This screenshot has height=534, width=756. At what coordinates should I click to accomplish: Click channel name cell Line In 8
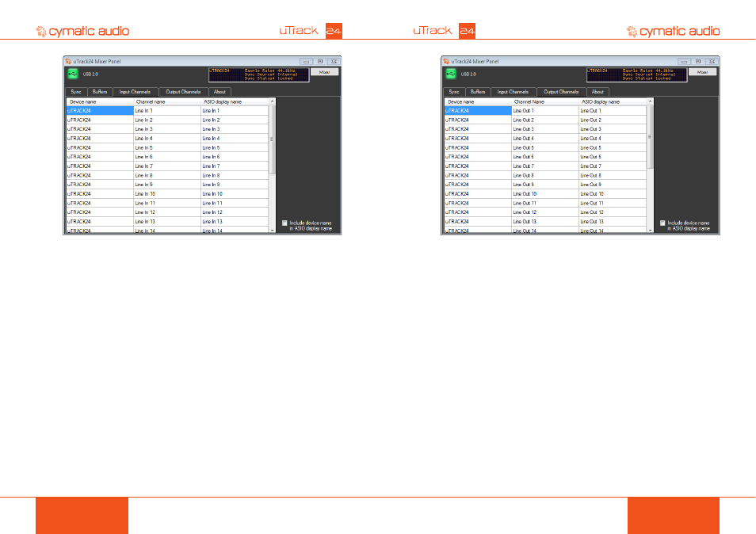167,175
